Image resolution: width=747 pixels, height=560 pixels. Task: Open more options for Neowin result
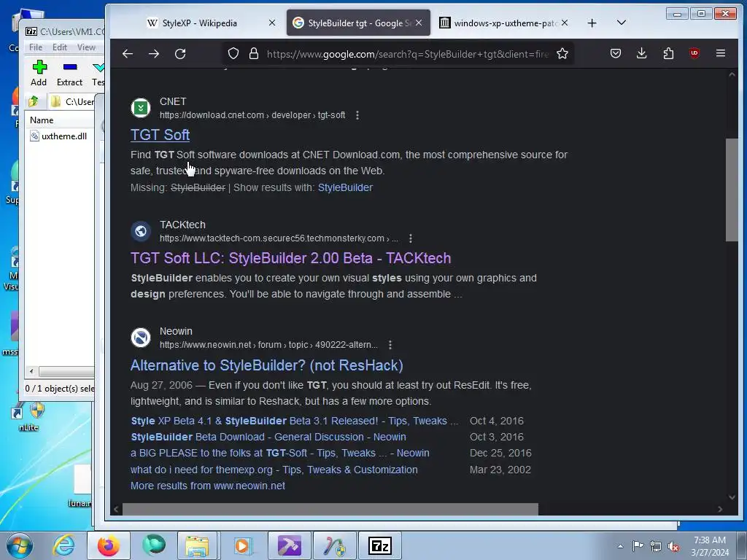pos(390,345)
